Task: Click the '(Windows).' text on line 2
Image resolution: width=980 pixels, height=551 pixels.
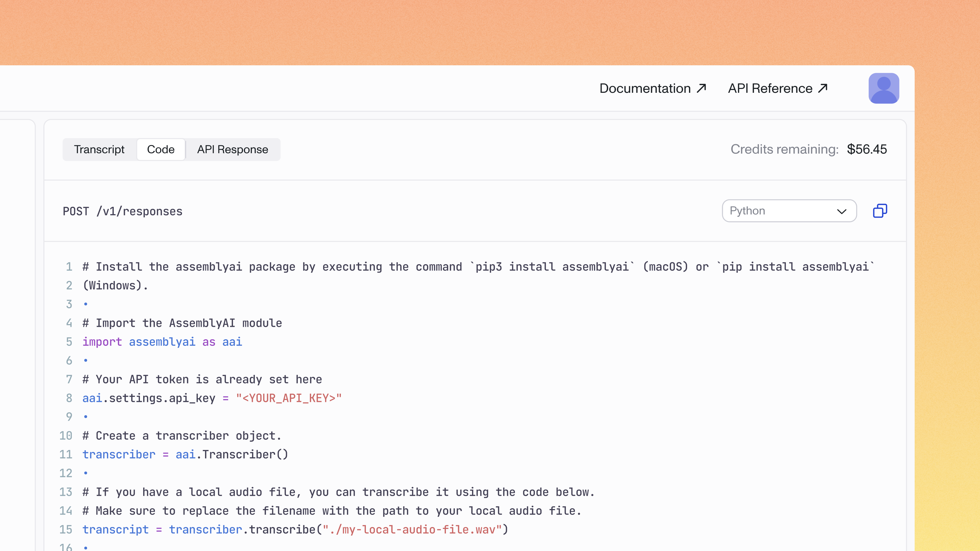Action: tap(115, 285)
